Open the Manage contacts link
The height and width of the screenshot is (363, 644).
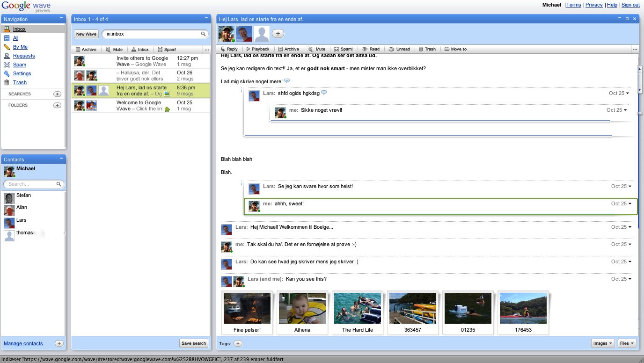click(23, 343)
